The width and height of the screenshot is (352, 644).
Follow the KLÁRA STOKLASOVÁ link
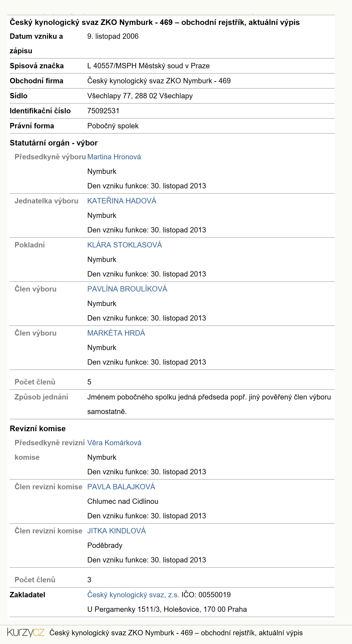click(x=124, y=245)
